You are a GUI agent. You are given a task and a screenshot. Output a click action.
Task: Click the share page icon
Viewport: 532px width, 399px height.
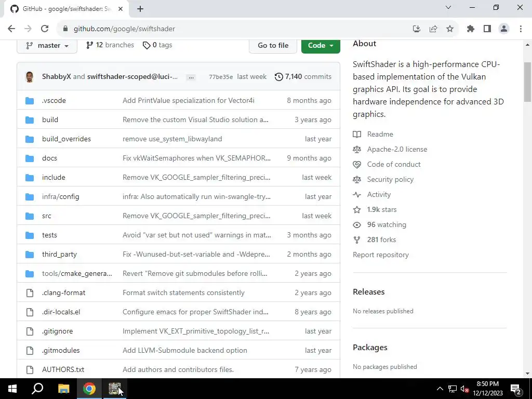433,29
